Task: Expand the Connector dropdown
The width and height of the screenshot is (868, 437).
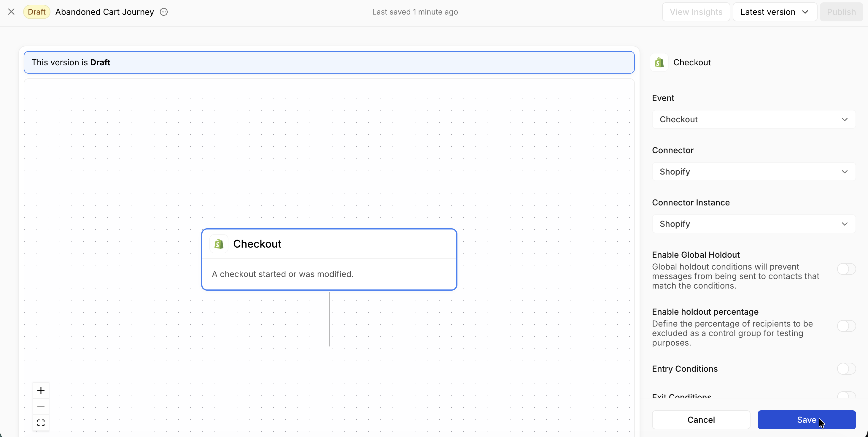Action: tap(753, 172)
